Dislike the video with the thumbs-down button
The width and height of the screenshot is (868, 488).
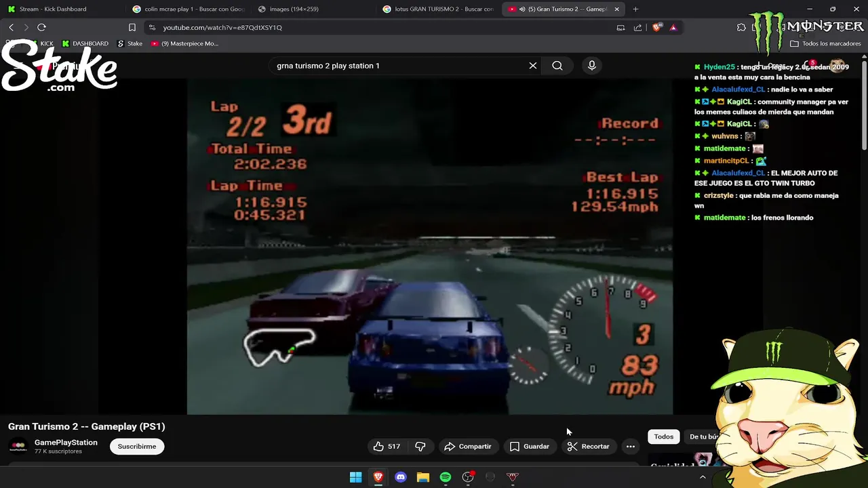coord(420,447)
